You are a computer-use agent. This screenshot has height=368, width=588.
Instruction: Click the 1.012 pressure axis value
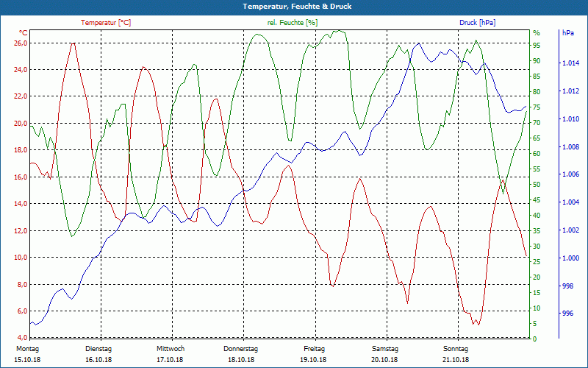[x=570, y=91]
